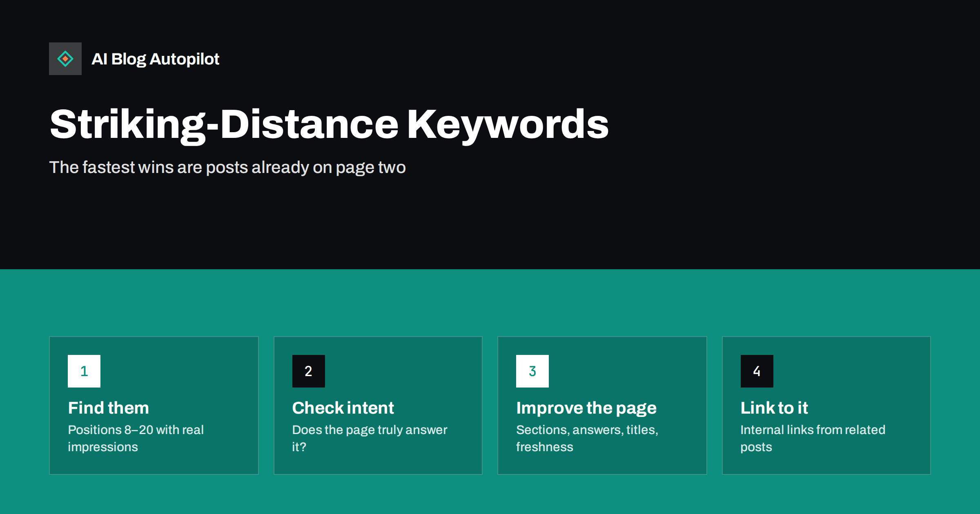Click 'Internal links from related posts' text
Image resolution: width=980 pixels, height=514 pixels.
click(813, 439)
